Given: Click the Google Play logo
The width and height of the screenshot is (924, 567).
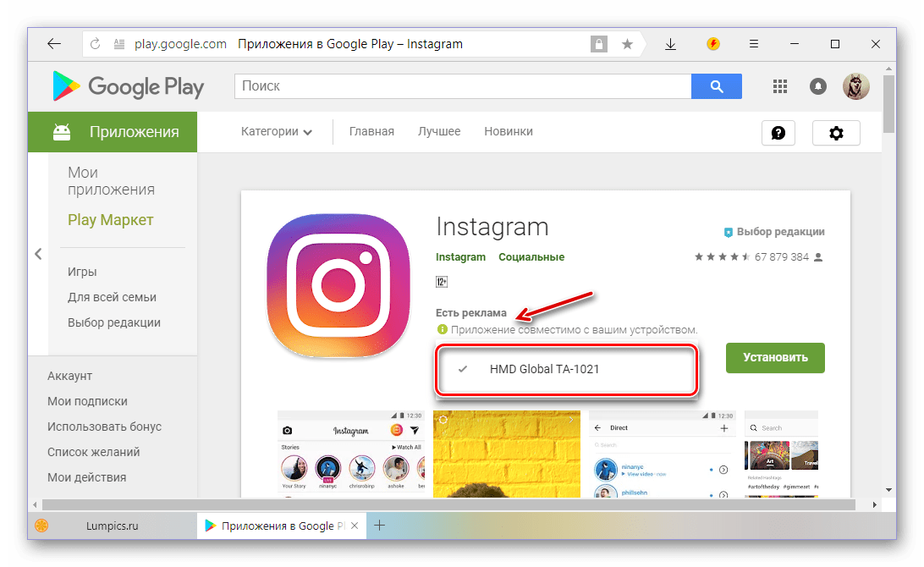Looking at the screenshot, I should coord(128,86).
